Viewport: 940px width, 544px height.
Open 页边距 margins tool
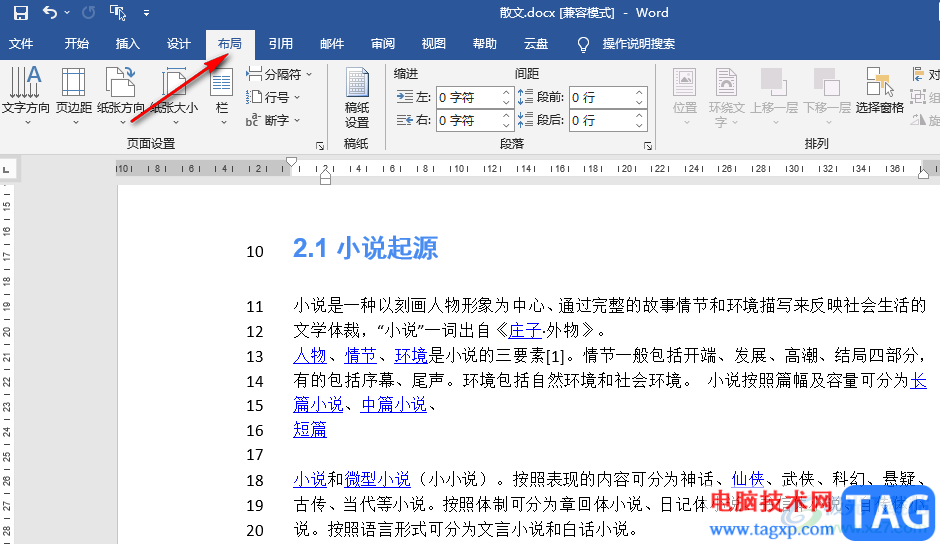coord(74,95)
